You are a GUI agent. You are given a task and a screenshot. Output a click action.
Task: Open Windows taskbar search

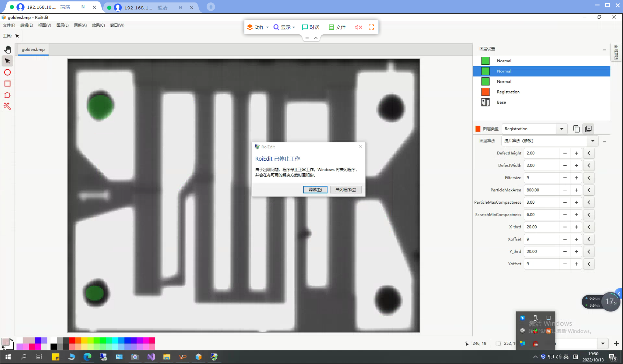pyautogui.click(x=24, y=357)
